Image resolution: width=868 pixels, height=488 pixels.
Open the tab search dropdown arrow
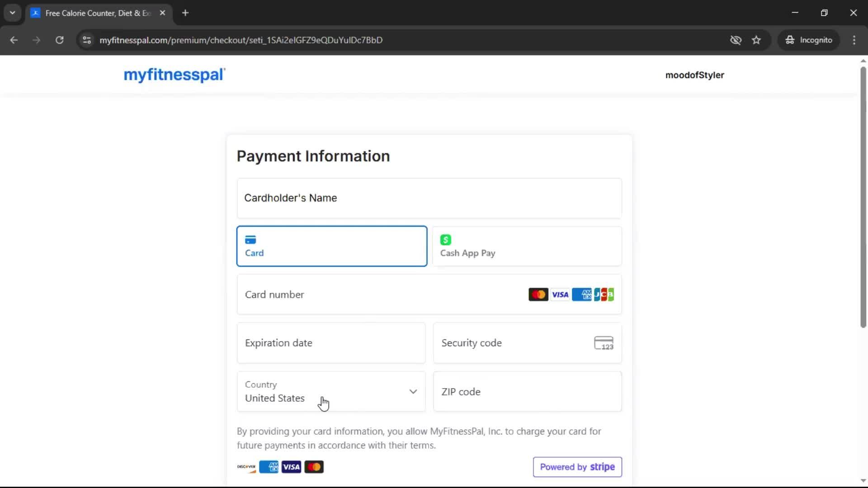point(12,13)
